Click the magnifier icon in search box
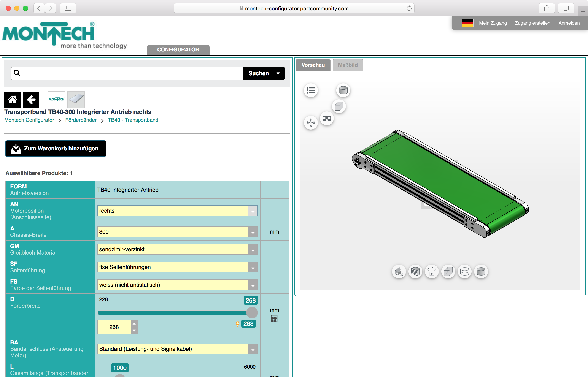 point(17,73)
